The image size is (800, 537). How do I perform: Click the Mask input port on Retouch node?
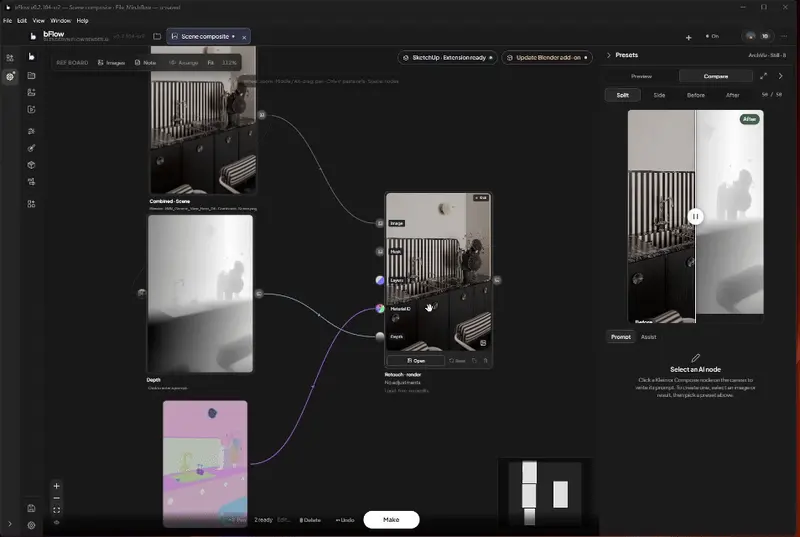tap(380, 251)
